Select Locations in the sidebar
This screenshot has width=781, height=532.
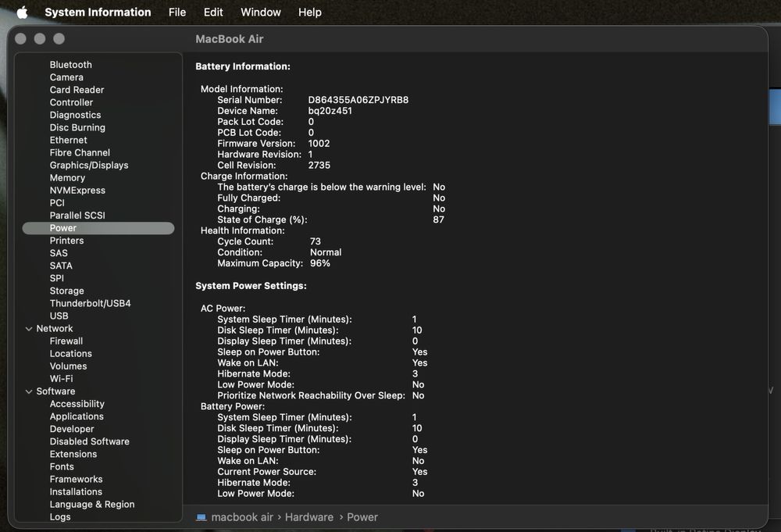[x=71, y=354]
